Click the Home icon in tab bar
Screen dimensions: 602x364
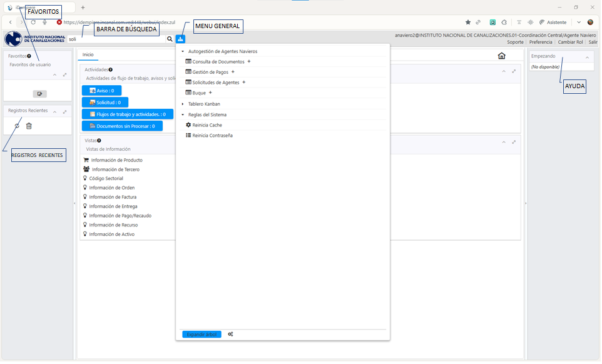501,56
